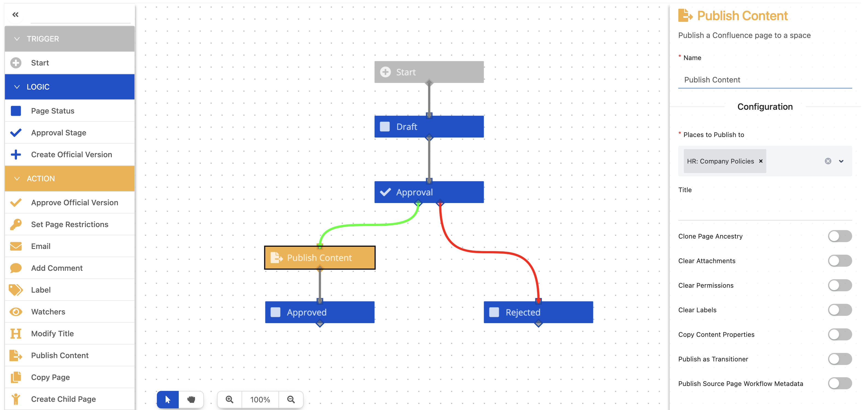Click the zoom out magnifier icon
This screenshot has height=410, width=868.
tap(291, 399)
